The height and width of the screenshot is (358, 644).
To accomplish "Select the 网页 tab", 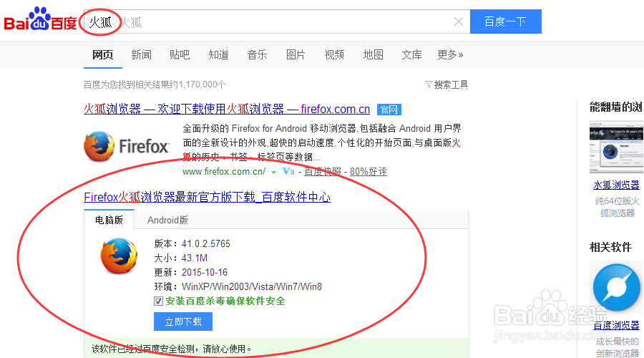I will coord(102,54).
